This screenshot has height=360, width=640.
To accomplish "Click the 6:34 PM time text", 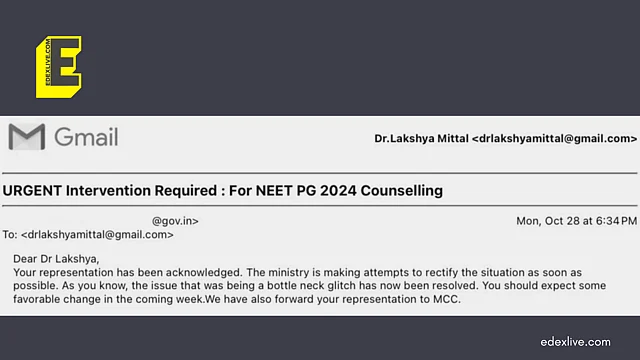I will tap(616, 221).
